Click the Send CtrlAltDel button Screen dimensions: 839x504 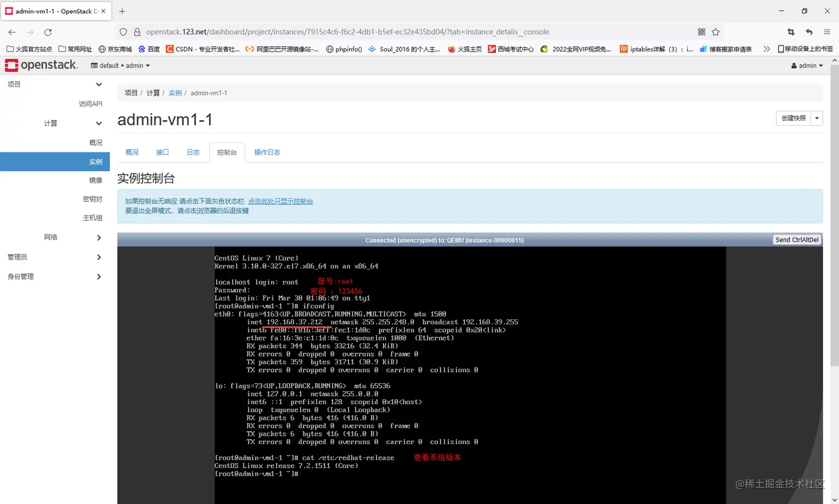[797, 240]
